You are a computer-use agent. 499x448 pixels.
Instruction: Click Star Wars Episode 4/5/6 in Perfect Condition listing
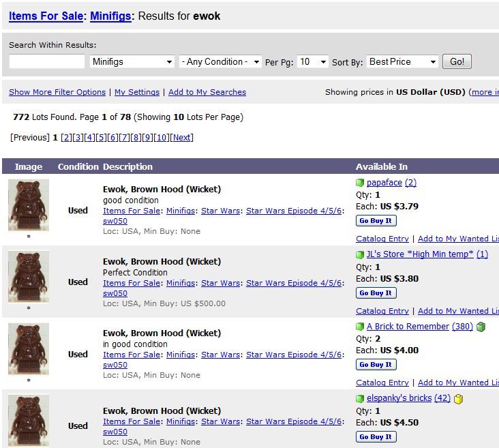[293, 283]
